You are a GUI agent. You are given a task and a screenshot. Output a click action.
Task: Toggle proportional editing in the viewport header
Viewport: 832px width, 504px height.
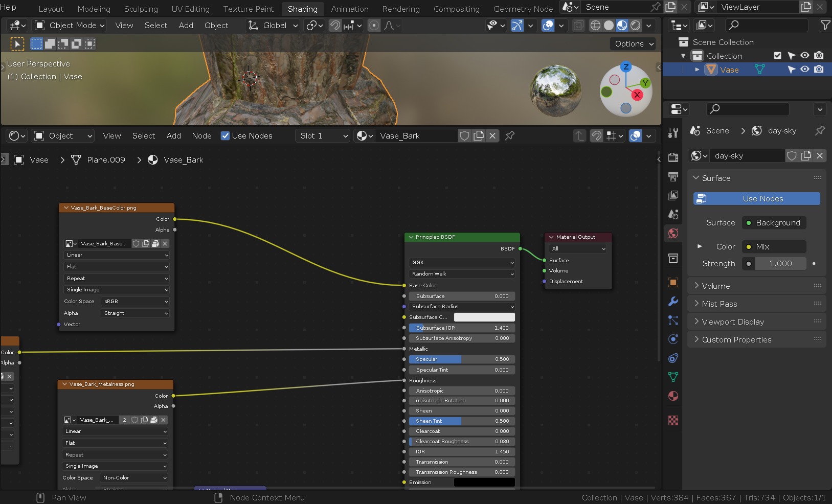[x=374, y=26]
